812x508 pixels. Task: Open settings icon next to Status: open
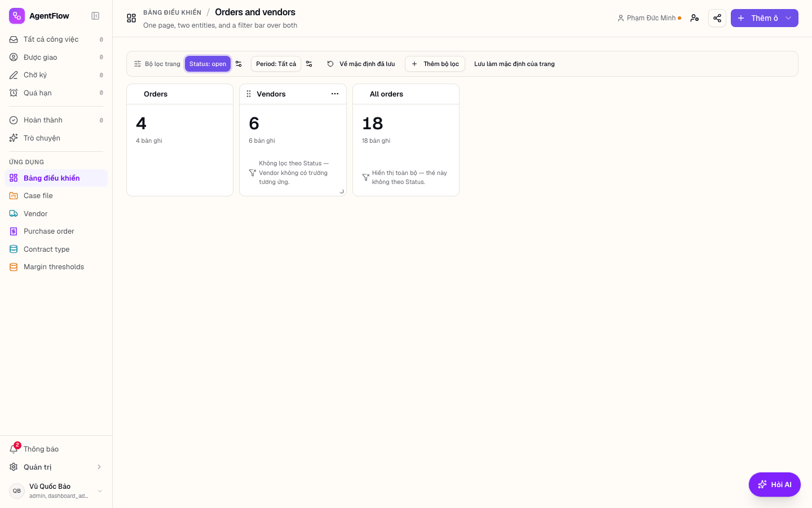click(239, 64)
